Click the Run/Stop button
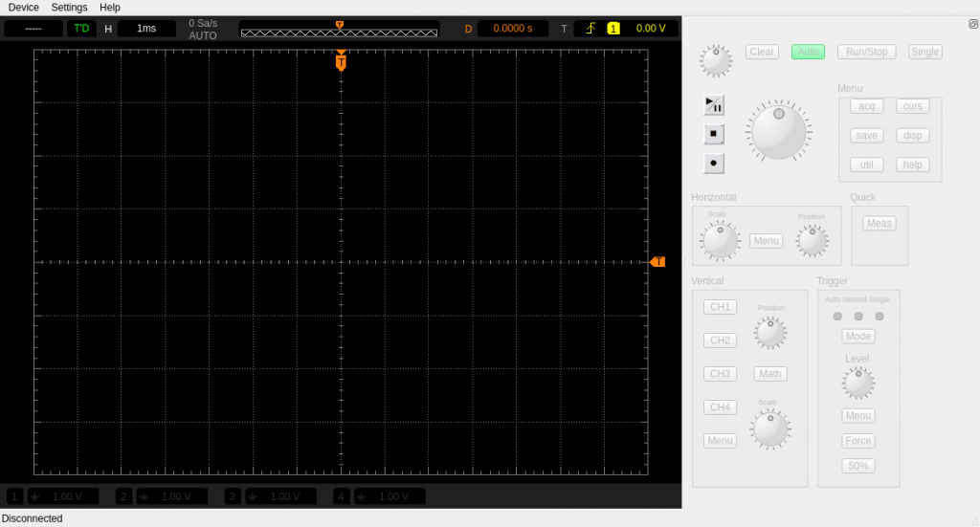The height and width of the screenshot is (527, 980). pyautogui.click(x=867, y=52)
